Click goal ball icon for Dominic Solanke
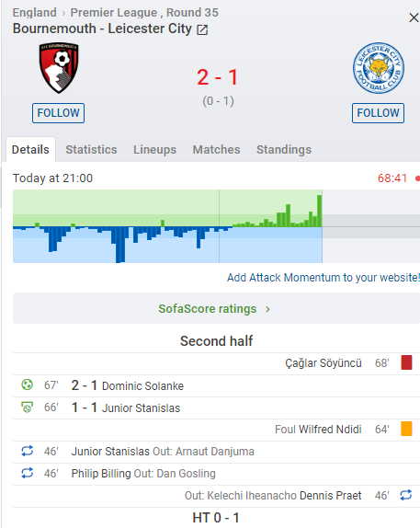 point(27,385)
